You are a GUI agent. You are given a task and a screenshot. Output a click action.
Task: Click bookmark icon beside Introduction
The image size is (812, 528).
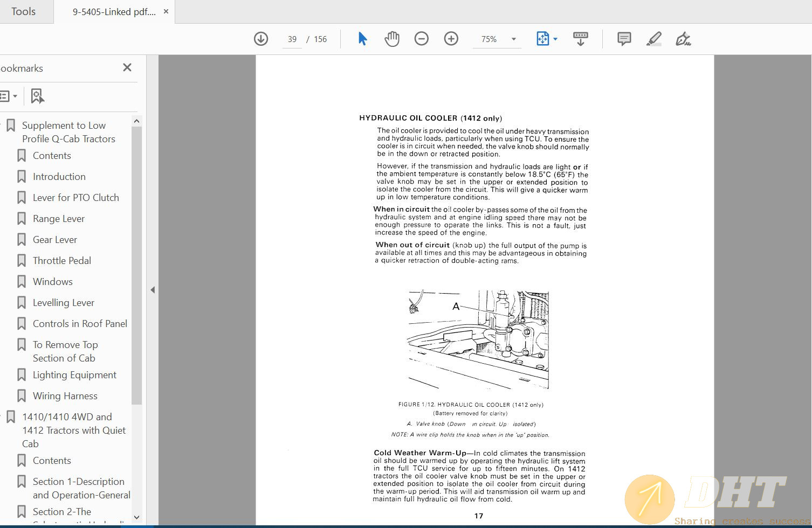click(22, 177)
